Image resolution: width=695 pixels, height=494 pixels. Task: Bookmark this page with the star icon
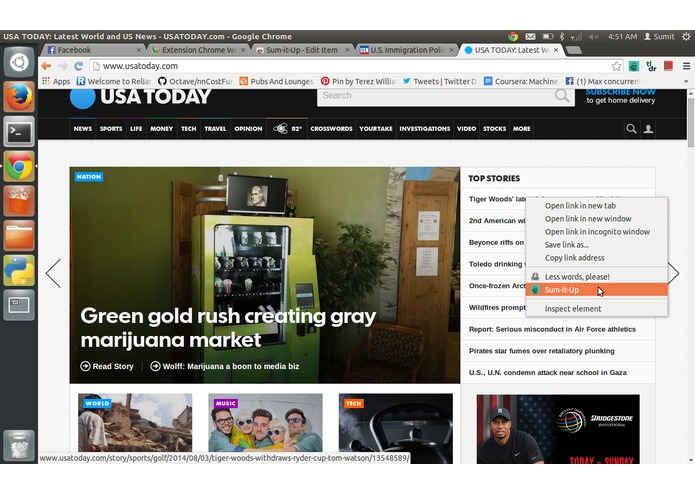pyautogui.click(x=616, y=66)
